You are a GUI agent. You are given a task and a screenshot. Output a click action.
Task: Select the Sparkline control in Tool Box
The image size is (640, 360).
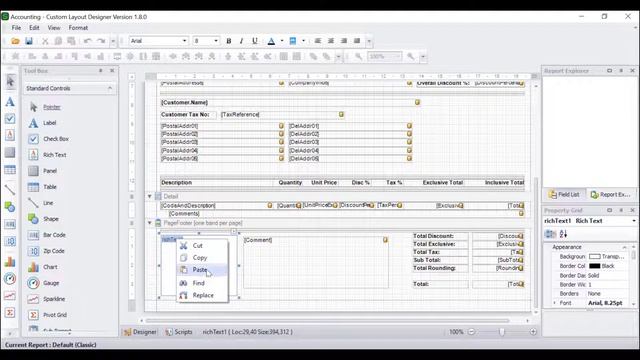[54, 299]
